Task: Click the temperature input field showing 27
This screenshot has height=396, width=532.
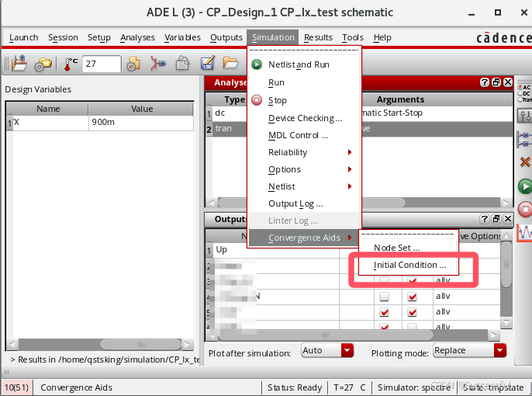Action: 102,64
